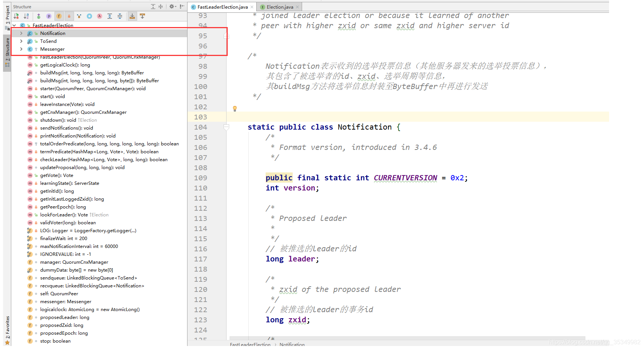Click expand-all icon in Structure header
Screen dimensions: 644x349
point(153,6)
